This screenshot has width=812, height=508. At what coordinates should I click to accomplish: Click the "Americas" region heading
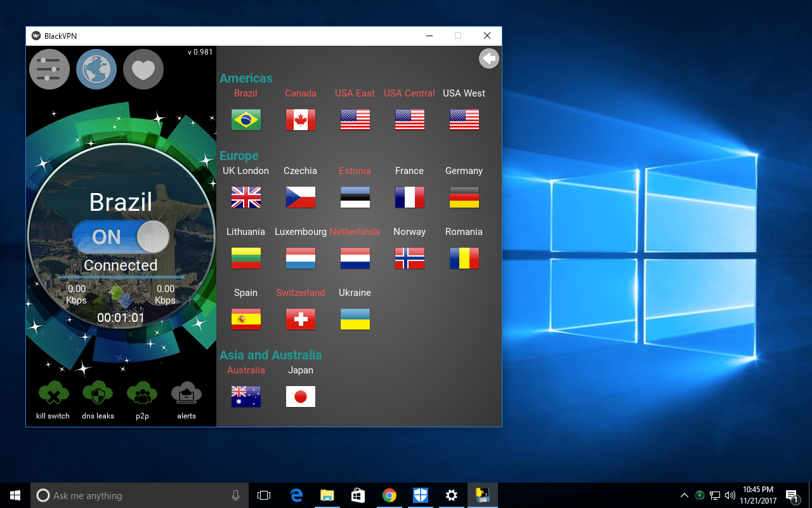pyautogui.click(x=246, y=78)
